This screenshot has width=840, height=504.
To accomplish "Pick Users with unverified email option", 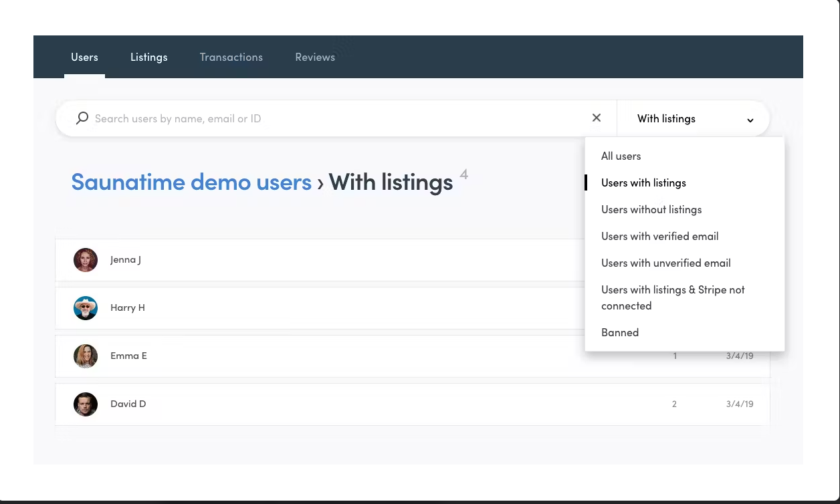I will 665,263.
